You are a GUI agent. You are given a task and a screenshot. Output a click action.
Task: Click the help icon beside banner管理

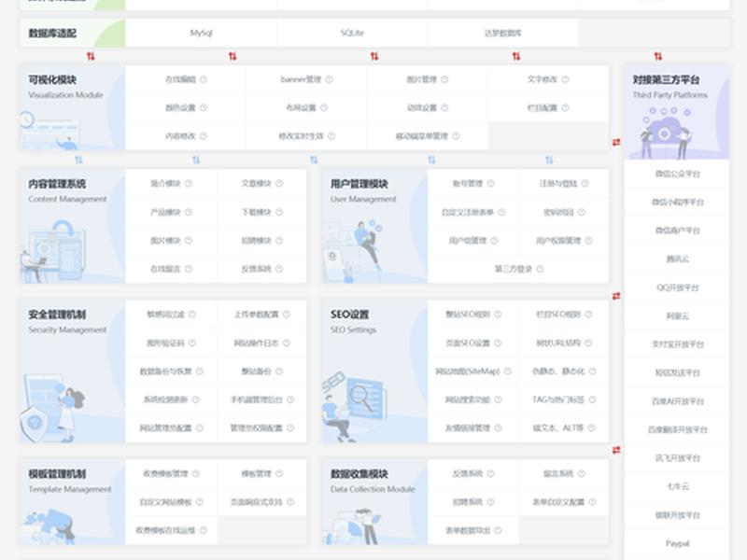tap(330, 79)
